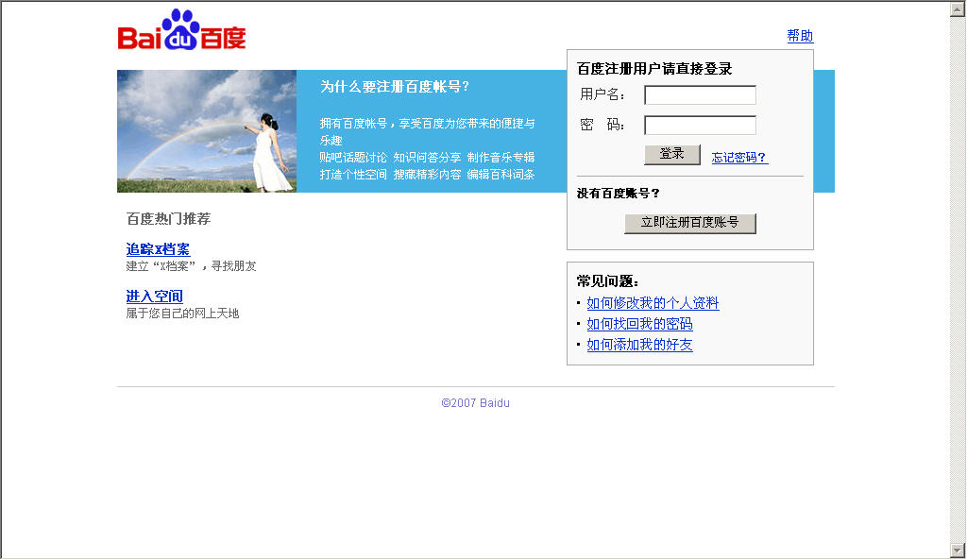Click the 打造个性空间 banner text

(353, 175)
